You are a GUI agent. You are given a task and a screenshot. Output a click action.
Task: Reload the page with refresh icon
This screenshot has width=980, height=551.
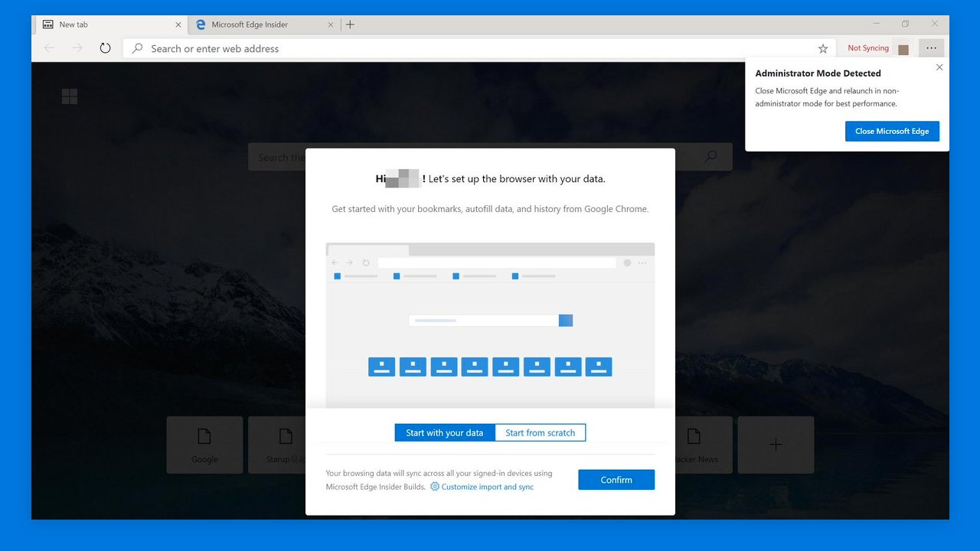(x=106, y=48)
